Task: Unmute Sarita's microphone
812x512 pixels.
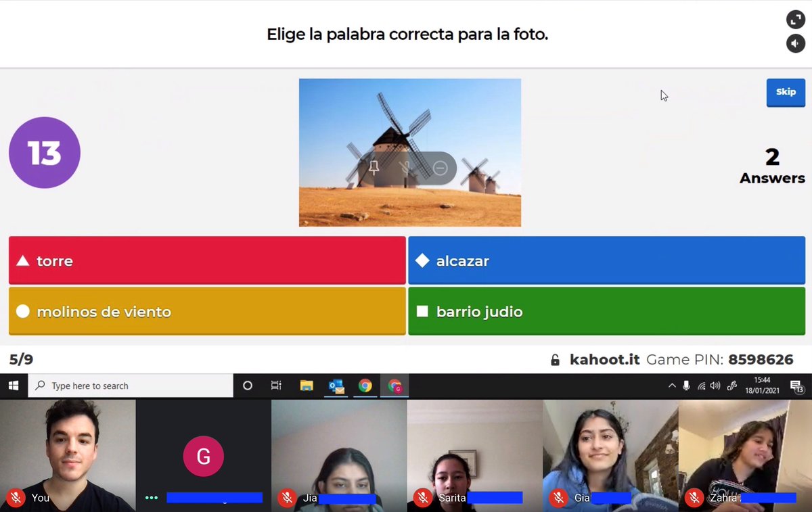Action: pyautogui.click(x=422, y=498)
